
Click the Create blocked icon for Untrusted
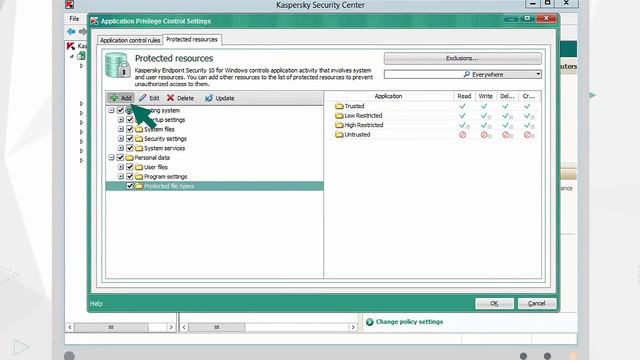[528, 135]
